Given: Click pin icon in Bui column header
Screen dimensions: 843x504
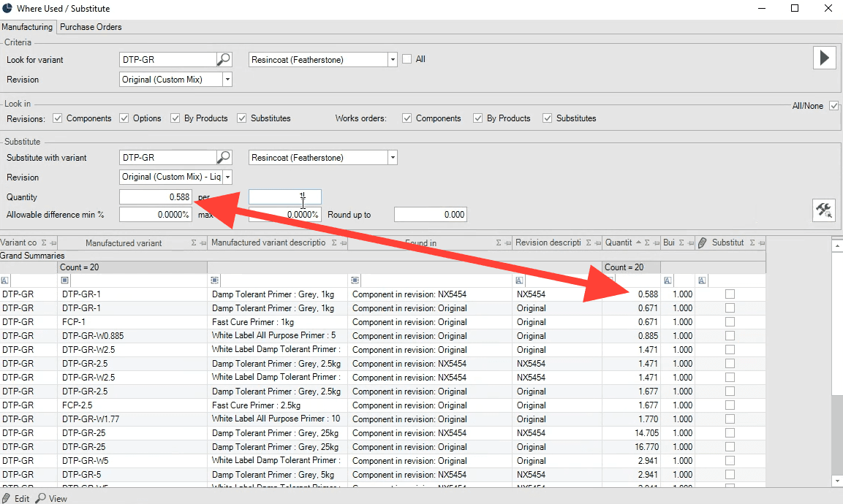Looking at the screenshot, I should coord(690,243).
